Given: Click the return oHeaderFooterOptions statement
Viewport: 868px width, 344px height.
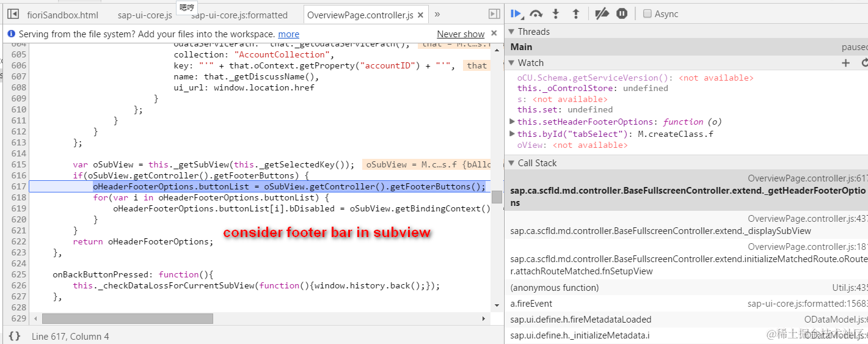Looking at the screenshot, I should (144, 241).
